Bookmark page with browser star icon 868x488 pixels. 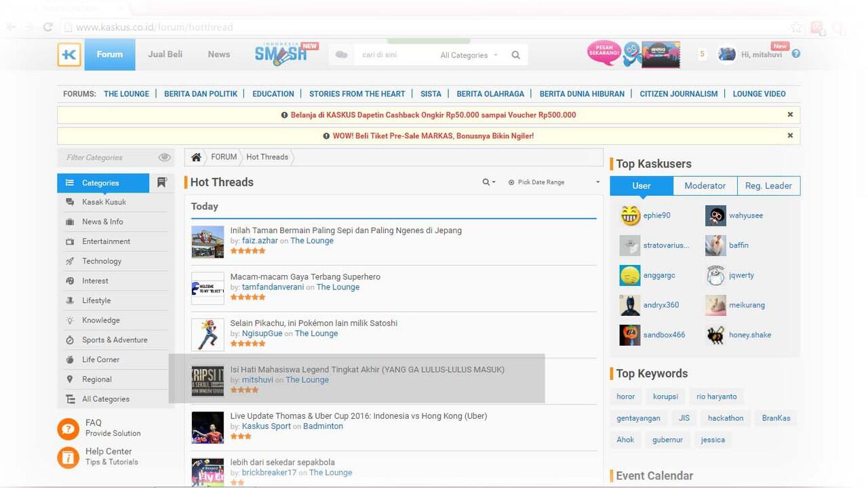pos(796,27)
